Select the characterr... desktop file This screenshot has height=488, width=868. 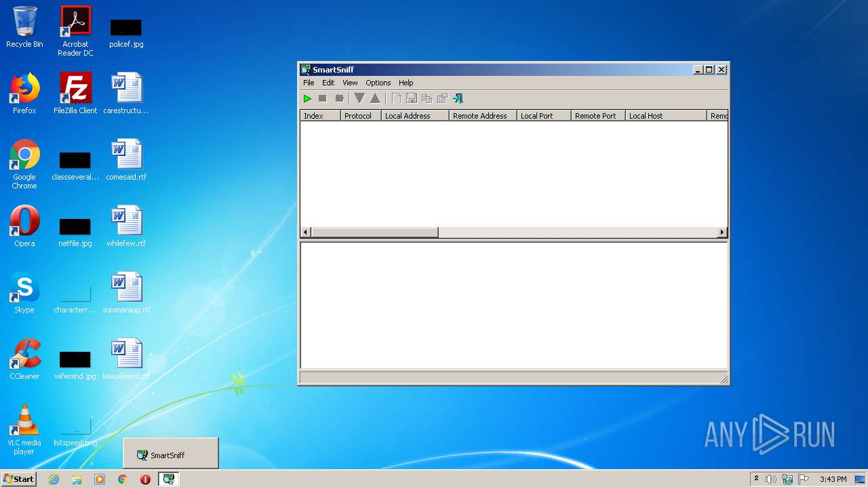75,298
